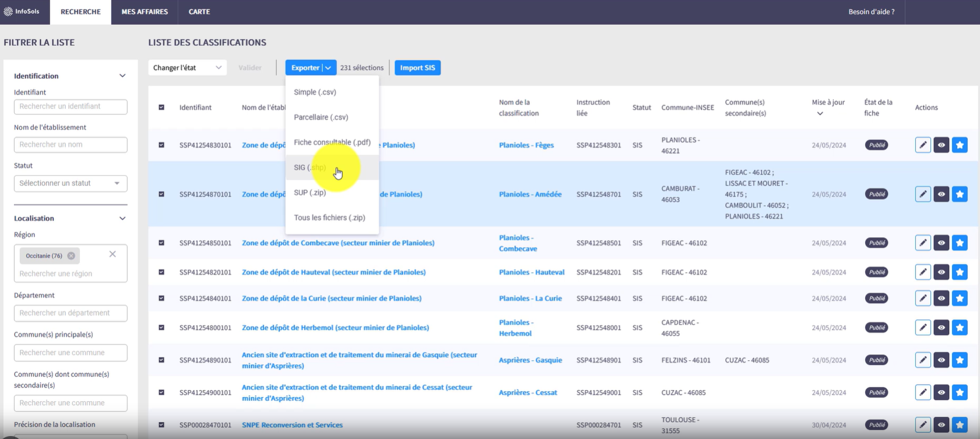Toggle the select-all header checkbox
The width and height of the screenshot is (980, 439).
tap(161, 107)
